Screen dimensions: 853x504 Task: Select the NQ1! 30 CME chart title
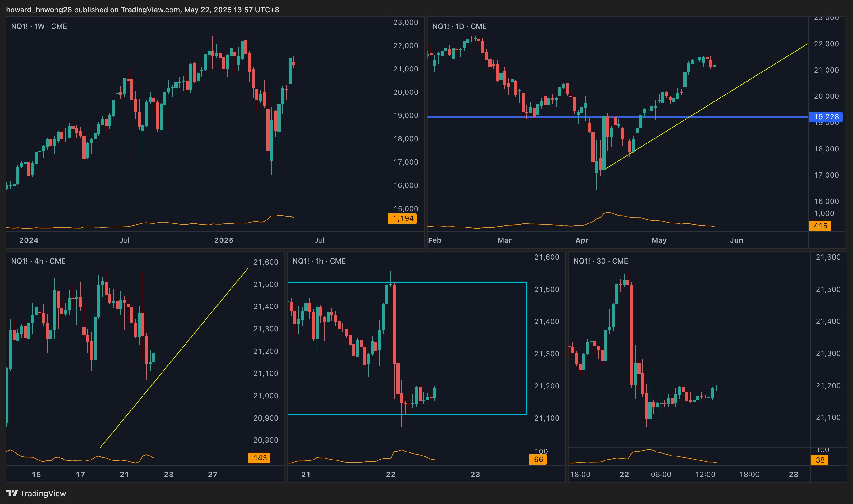(600, 261)
